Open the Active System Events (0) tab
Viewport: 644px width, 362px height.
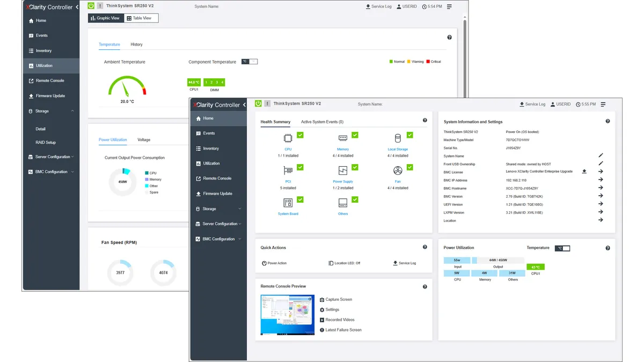(x=322, y=122)
